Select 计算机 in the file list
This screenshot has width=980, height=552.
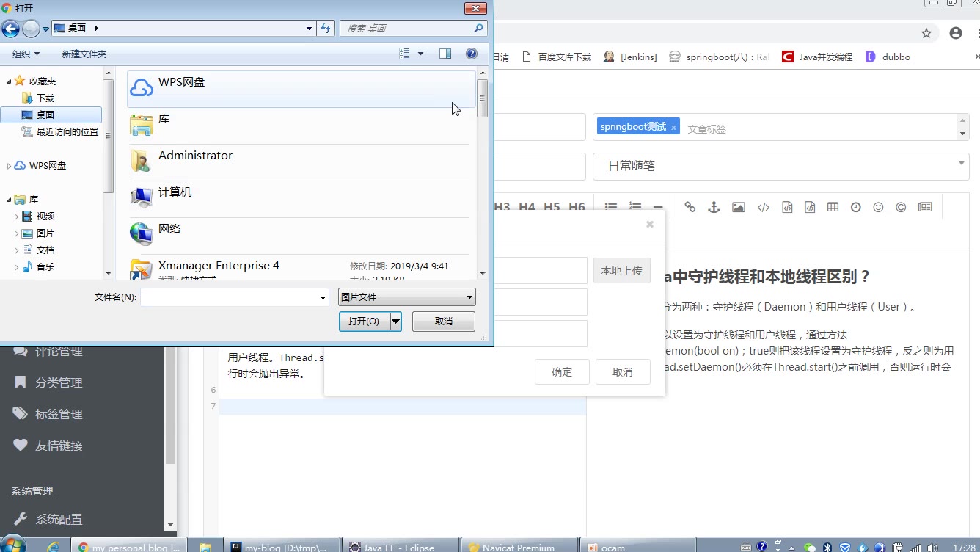pyautogui.click(x=301, y=199)
